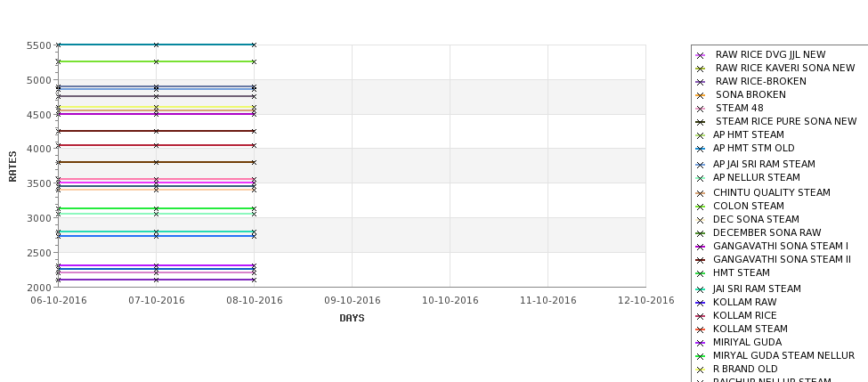Viewport: 868px width, 382px height.
Task: Click the COLON STEAM green legend marker
Action: click(x=701, y=207)
